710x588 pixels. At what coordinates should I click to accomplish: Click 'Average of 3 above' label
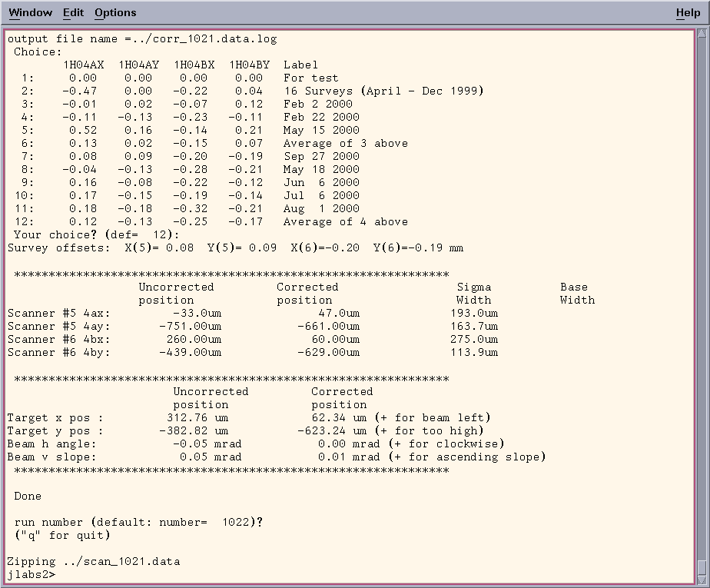click(346, 144)
